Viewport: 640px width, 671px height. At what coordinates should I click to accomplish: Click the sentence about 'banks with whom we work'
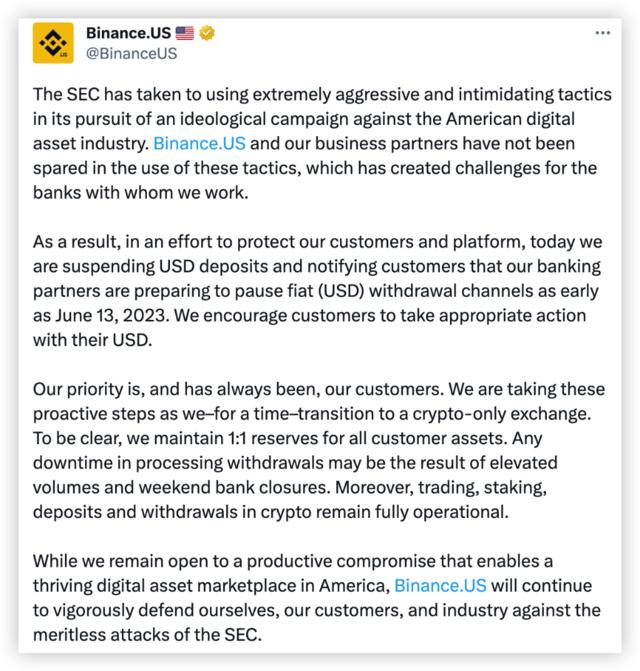141,193
